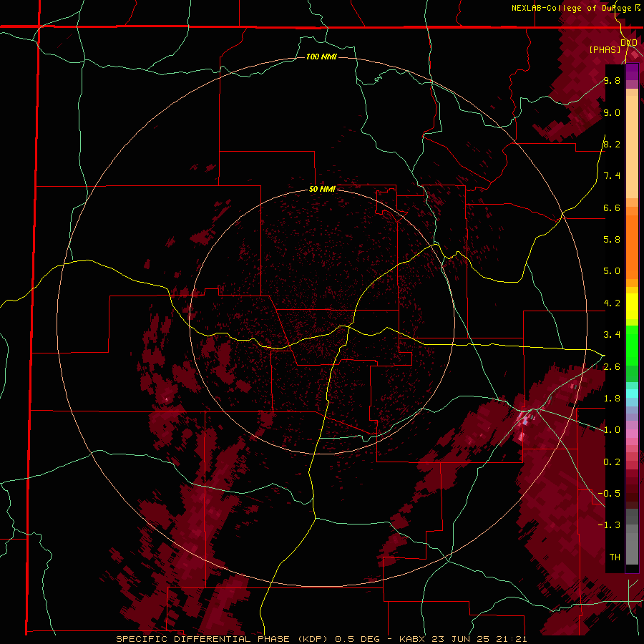Pick the bright green segment of color bar
Screen dimensions: 644x644
632,346
